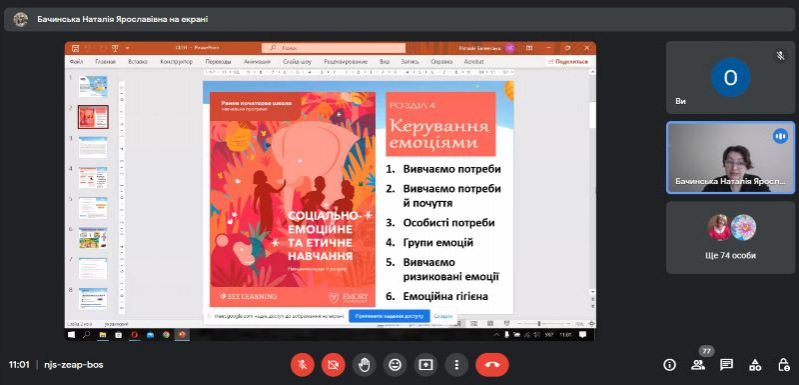Adjust the PowerPoint zoom slider
Viewport: 799px width, 385px height.
[x=539, y=323]
